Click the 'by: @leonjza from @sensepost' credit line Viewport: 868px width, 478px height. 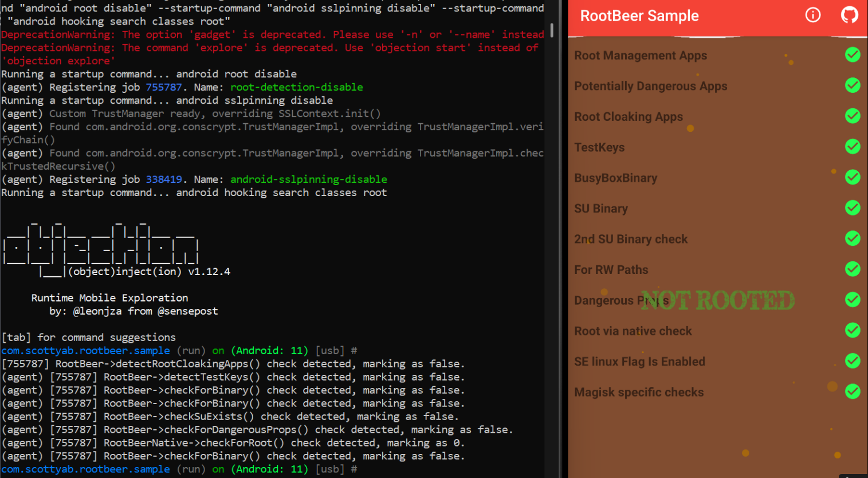tap(133, 311)
